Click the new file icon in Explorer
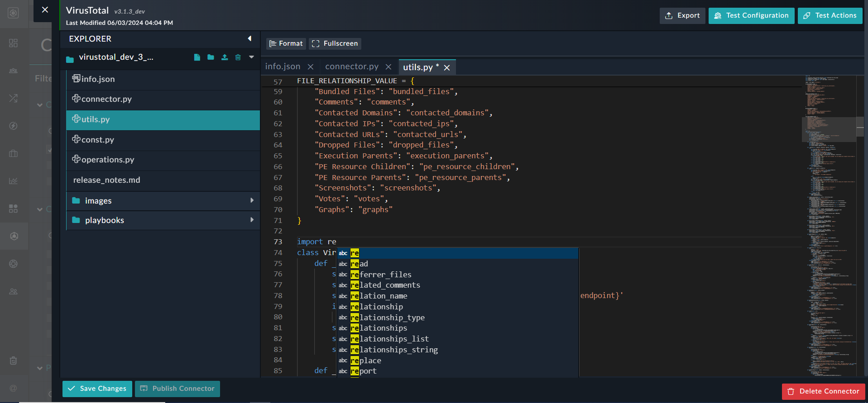Viewport: 868px width, 403px height. click(197, 57)
